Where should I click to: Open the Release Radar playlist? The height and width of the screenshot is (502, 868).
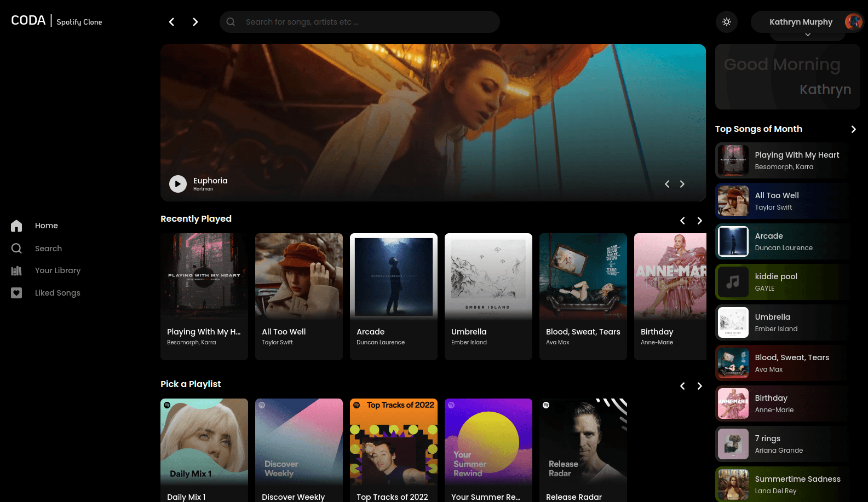[x=583, y=450]
